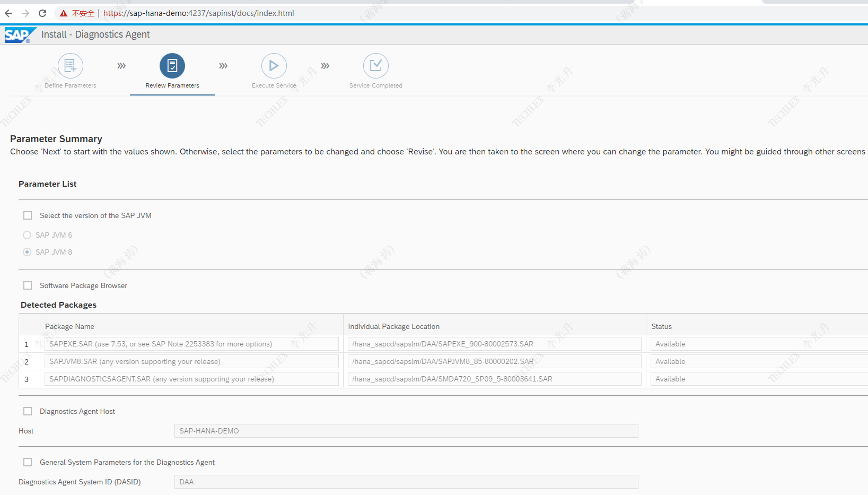The height and width of the screenshot is (495, 868).
Task: Click the DASID field showing DAA
Action: [x=406, y=482]
